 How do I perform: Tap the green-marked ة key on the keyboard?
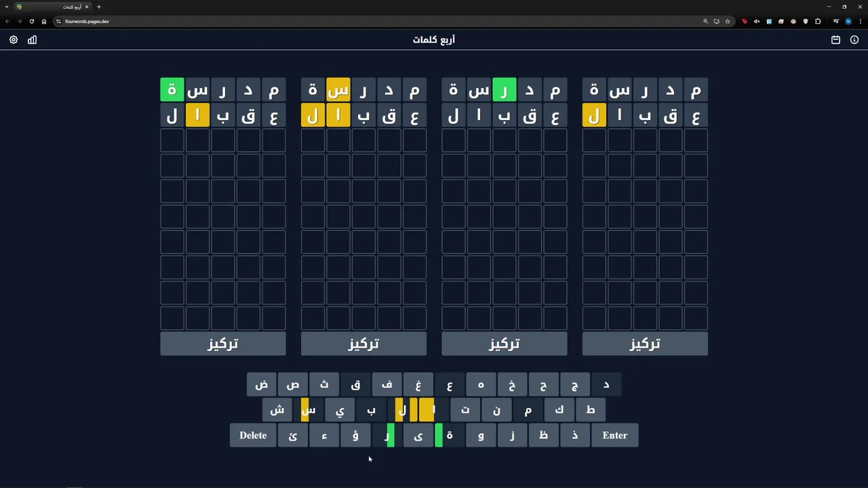coord(450,435)
